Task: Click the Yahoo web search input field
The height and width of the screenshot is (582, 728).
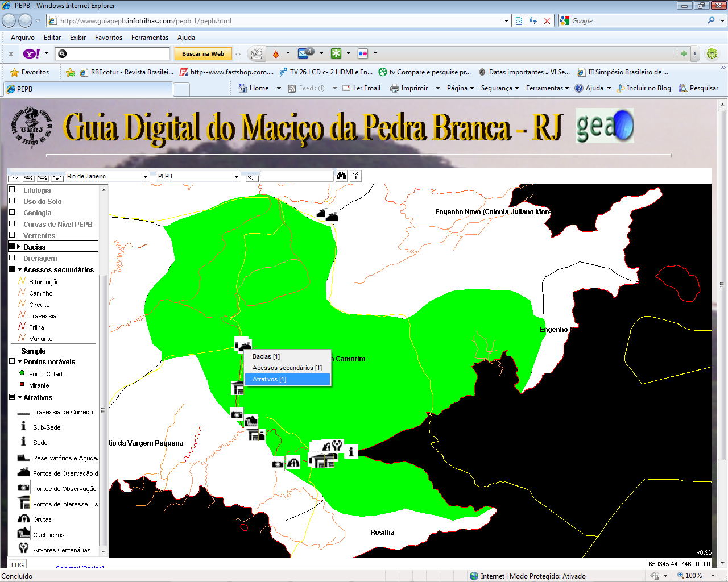Action: 113,53
